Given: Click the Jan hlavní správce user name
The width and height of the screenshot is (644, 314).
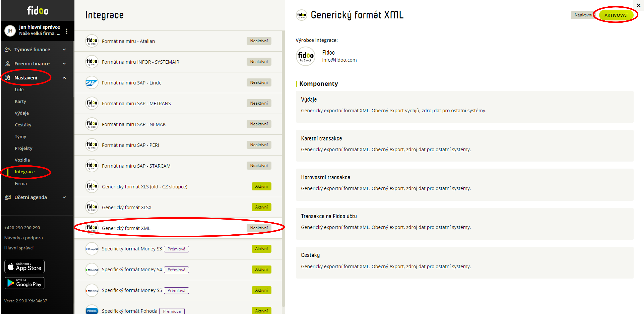Looking at the screenshot, I should point(39,27).
